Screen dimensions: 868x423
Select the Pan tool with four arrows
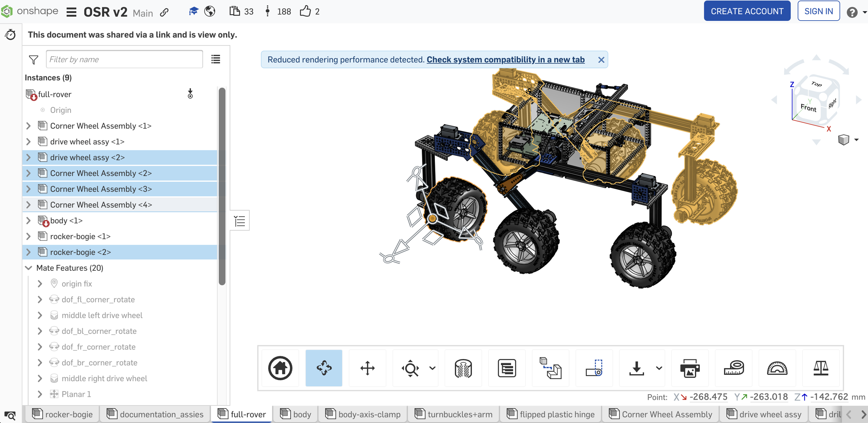(367, 368)
